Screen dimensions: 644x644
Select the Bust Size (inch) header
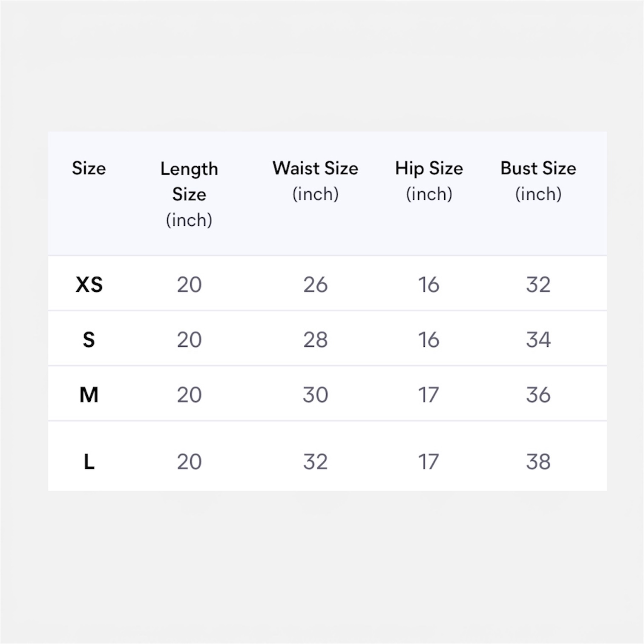[538, 181]
